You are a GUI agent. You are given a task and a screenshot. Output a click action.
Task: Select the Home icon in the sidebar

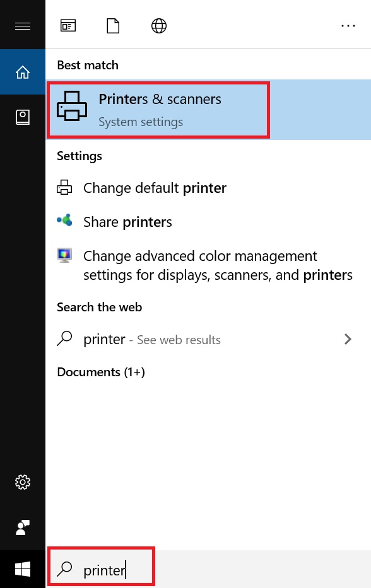coord(23,72)
